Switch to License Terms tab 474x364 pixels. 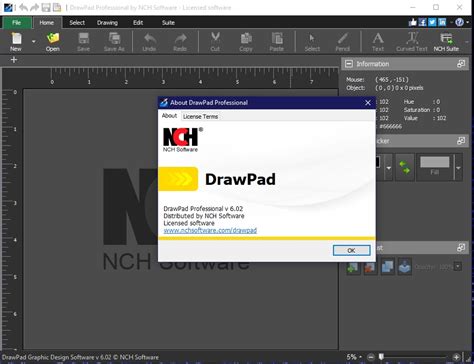coord(200,116)
